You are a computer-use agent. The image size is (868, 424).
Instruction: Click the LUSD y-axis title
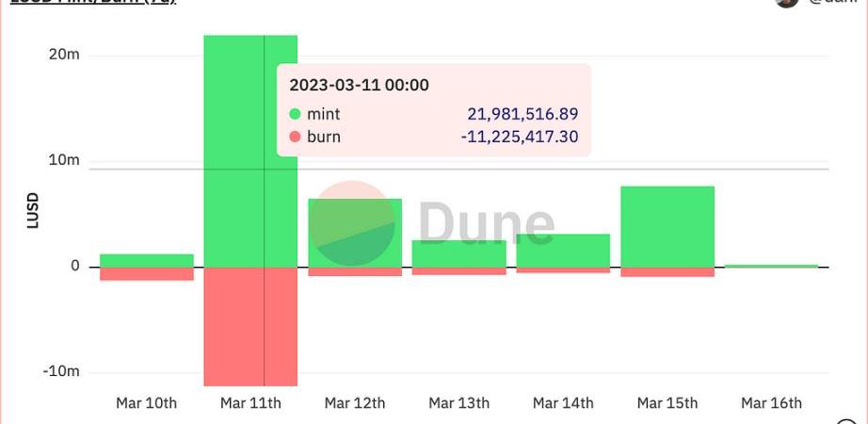[x=33, y=211]
